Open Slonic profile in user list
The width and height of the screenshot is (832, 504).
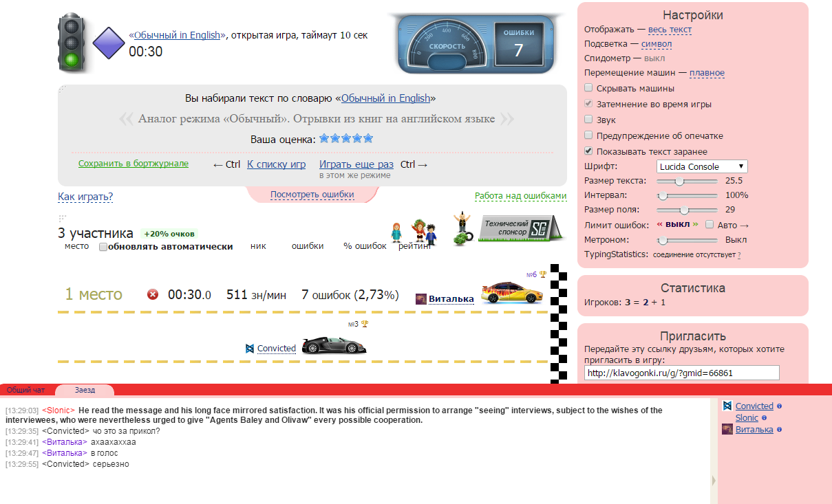point(747,418)
